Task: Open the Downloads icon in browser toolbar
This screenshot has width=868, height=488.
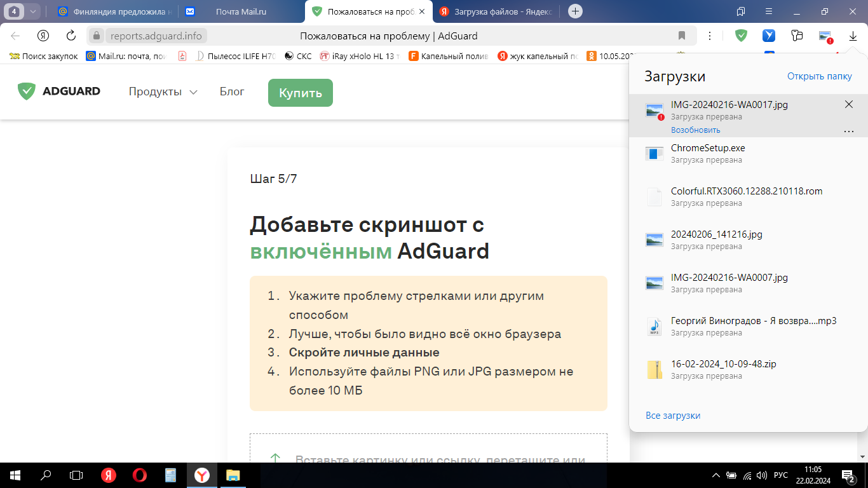Action: (x=853, y=36)
